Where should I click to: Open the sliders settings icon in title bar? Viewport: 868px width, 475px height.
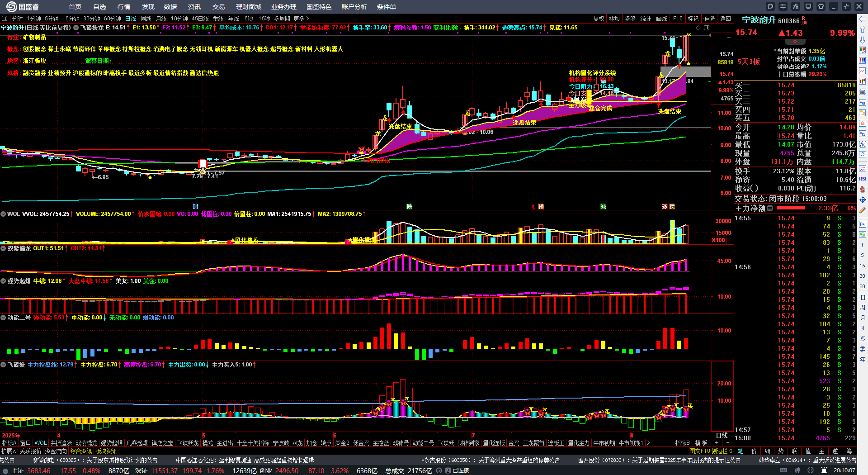tap(783, 6)
